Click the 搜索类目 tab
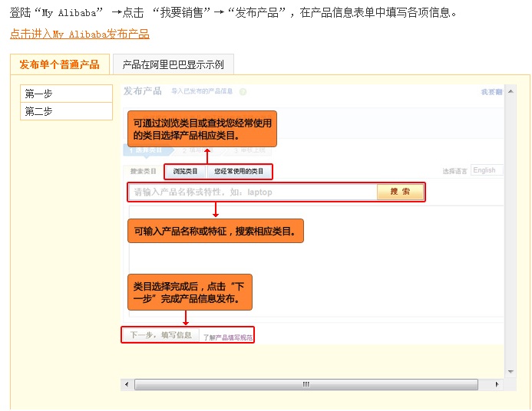The image size is (532, 411). tap(144, 171)
